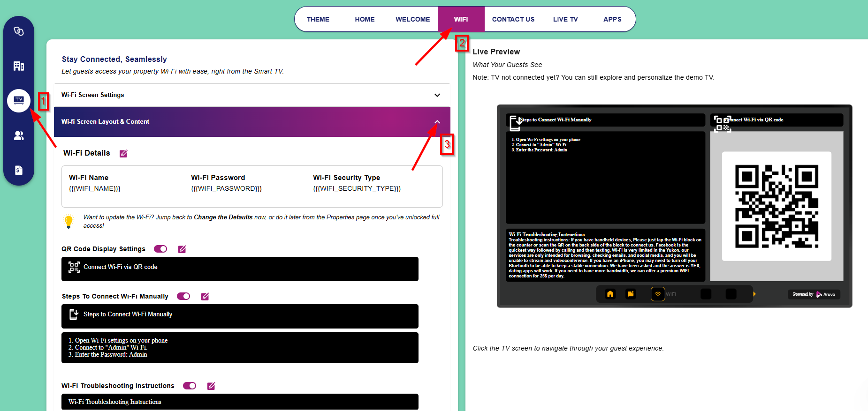868x411 pixels.
Task: Click the phone download icon in Steps bar
Action: tap(74, 314)
